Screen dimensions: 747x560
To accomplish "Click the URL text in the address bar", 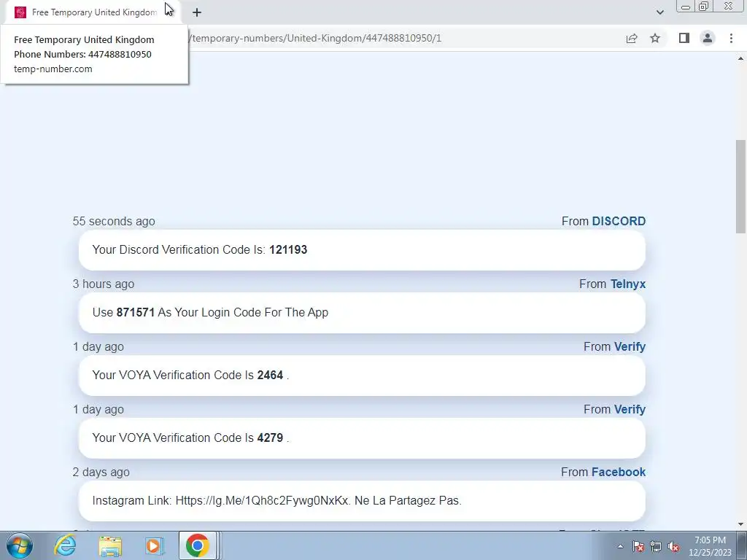I will pos(315,38).
